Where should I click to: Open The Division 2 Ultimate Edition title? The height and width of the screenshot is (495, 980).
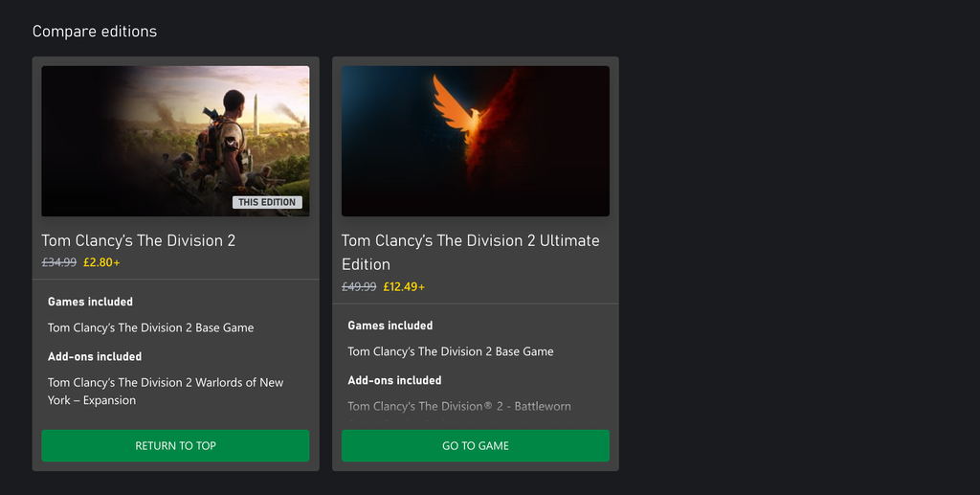pyautogui.click(x=470, y=252)
